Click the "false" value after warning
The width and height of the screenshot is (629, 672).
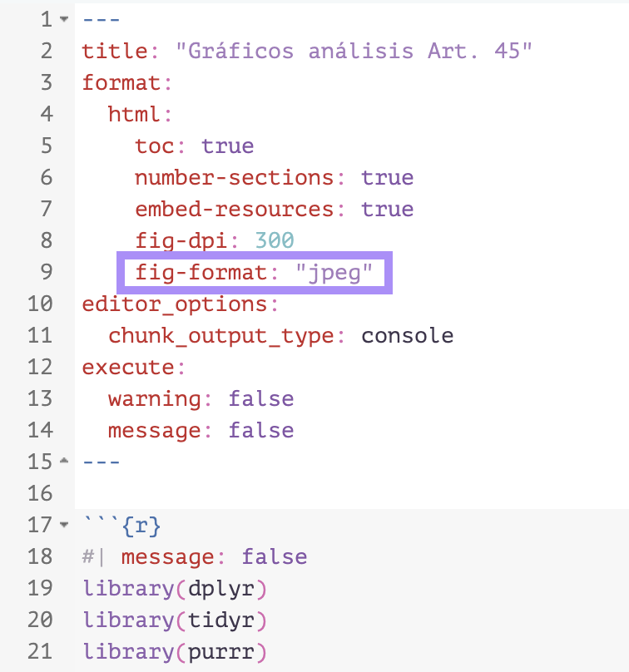pyautogui.click(x=260, y=399)
